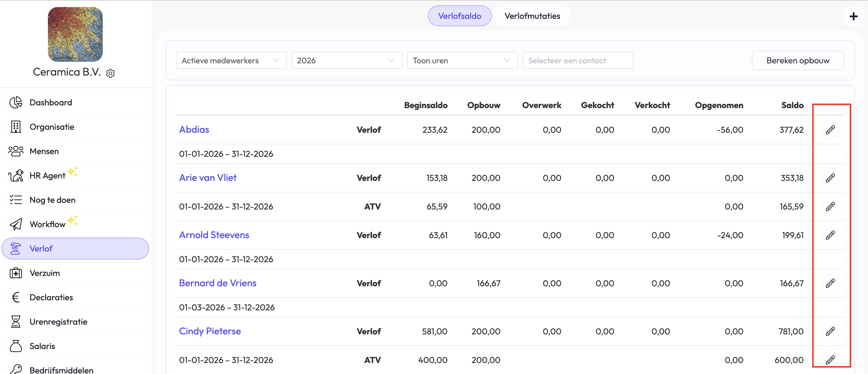Click pencil icon on Cindy Pieterse Verlof row
This screenshot has width=868, height=374.
[830, 331]
